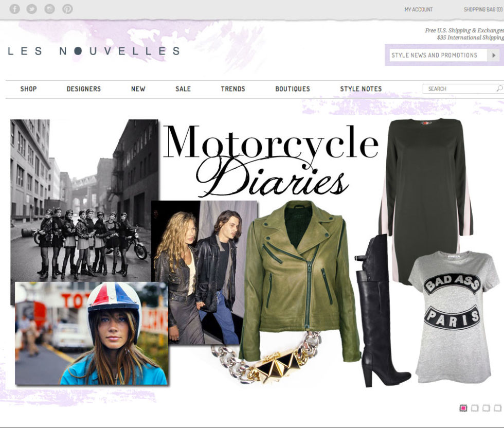The height and width of the screenshot is (428, 504).
Task: Switch to the third slideshow indicator
Action: click(x=487, y=408)
